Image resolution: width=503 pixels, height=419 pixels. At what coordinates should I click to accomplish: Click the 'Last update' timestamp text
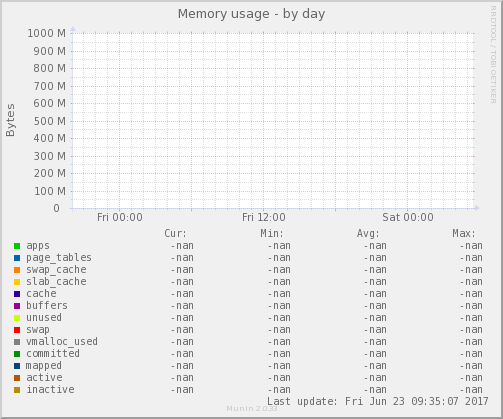(x=378, y=401)
